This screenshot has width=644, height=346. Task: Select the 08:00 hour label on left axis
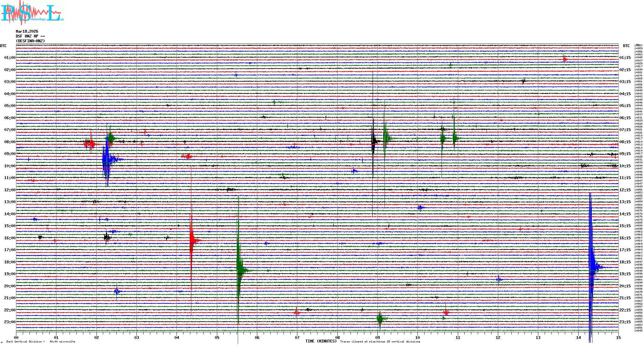coord(10,142)
